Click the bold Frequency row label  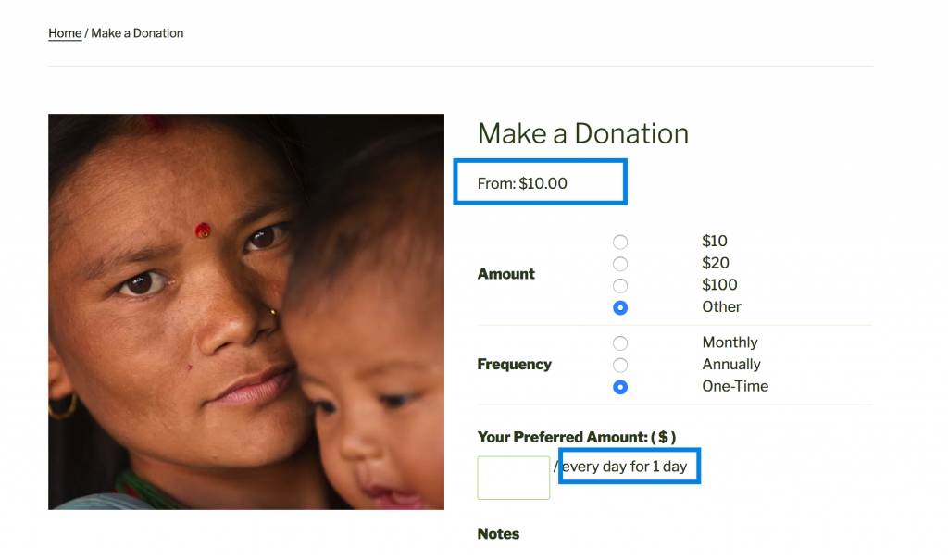pyautogui.click(x=515, y=364)
